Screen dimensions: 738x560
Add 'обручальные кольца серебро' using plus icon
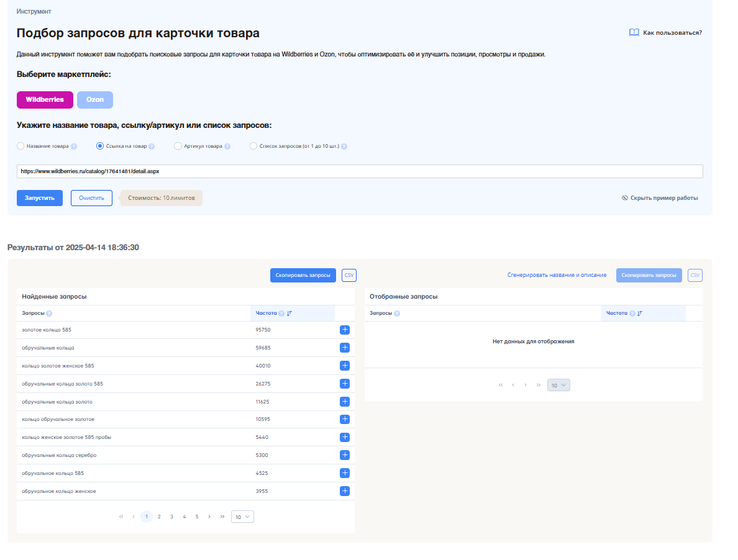345,455
